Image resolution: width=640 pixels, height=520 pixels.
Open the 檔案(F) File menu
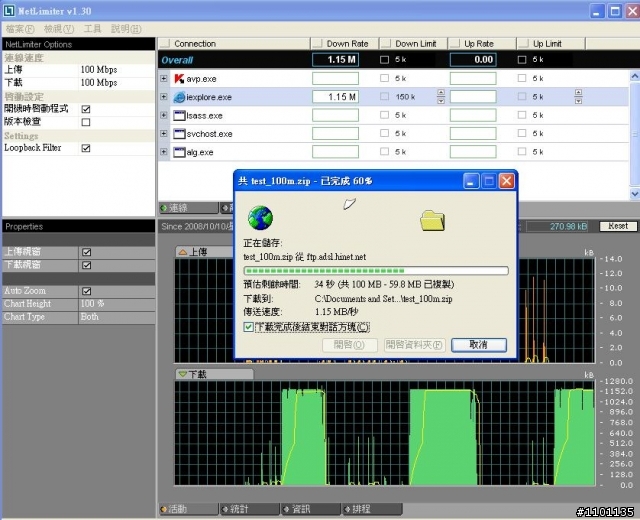click(x=20, y=29)
